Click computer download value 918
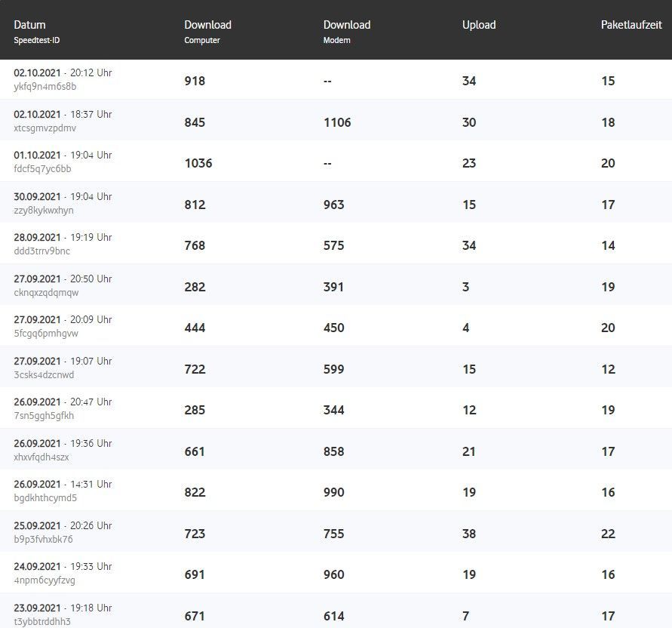 tap(195, 81)
